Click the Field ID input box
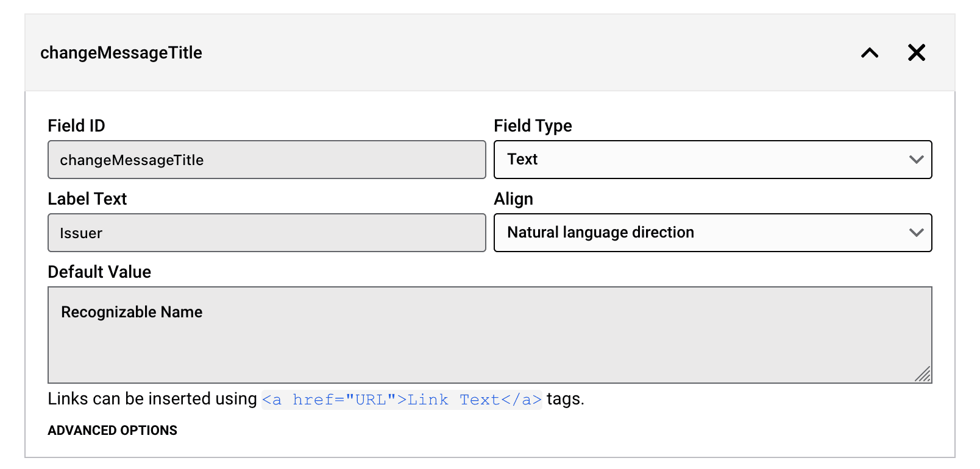 coord(266,160)
